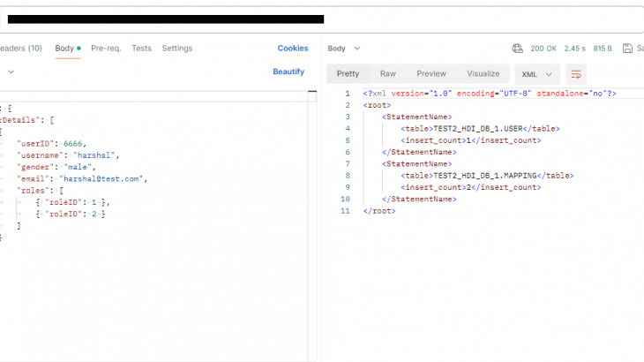Switch response view to Raw
This screenshot has height=362, width=644.
coord(387,74)
